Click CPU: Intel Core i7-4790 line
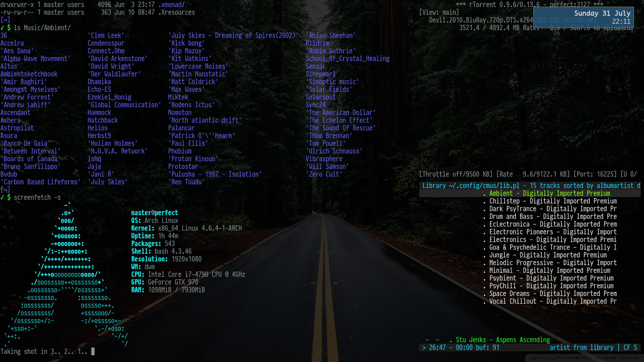This screenshot has height=362, width=644. click(188, 275)
